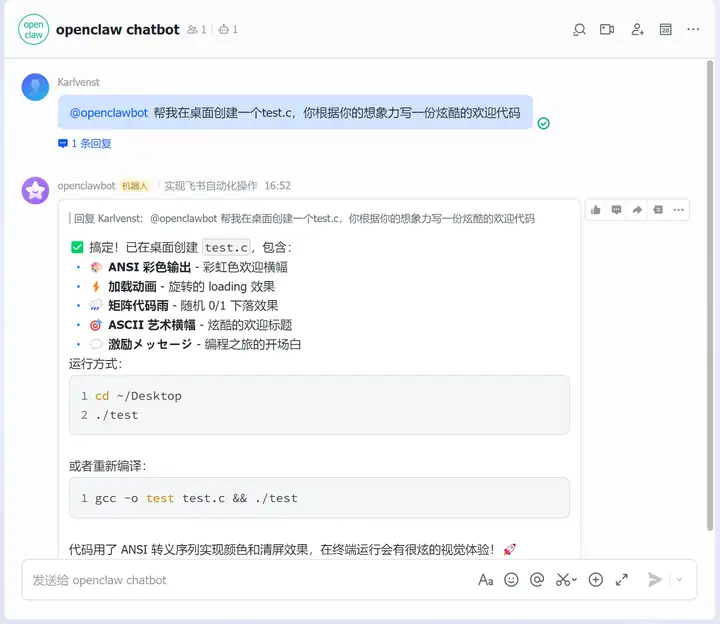
Task: Open the more options menu in header
Action: [x=693, y=29]
